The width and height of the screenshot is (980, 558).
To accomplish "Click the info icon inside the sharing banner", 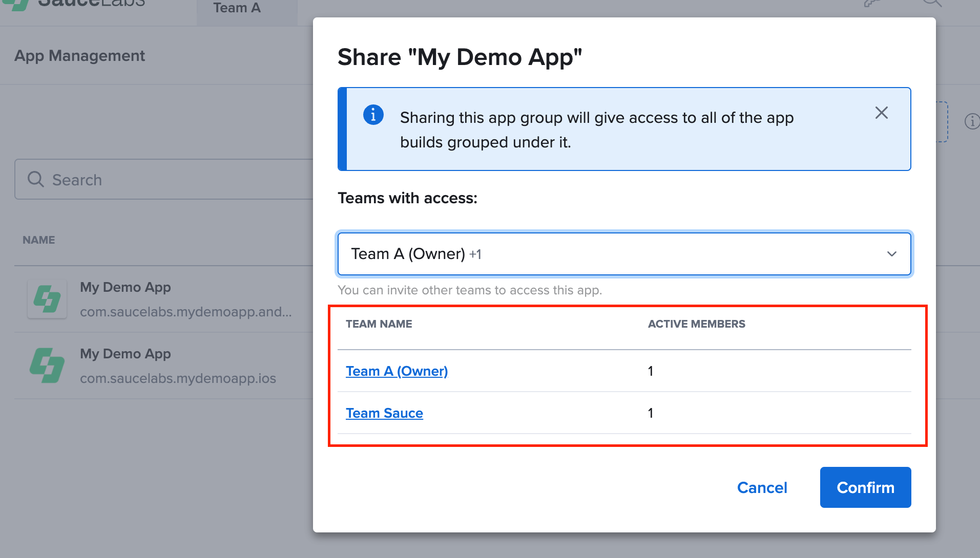I will pos(373,115).
